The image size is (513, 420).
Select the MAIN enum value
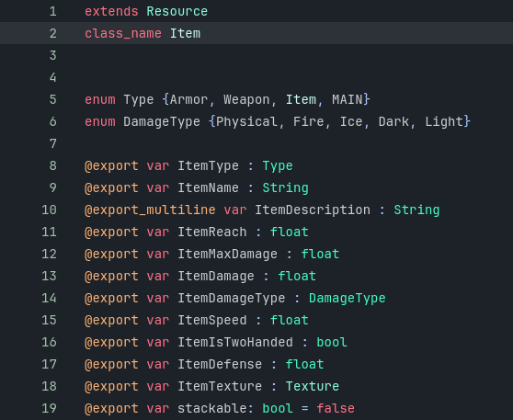tap(348, 99)
